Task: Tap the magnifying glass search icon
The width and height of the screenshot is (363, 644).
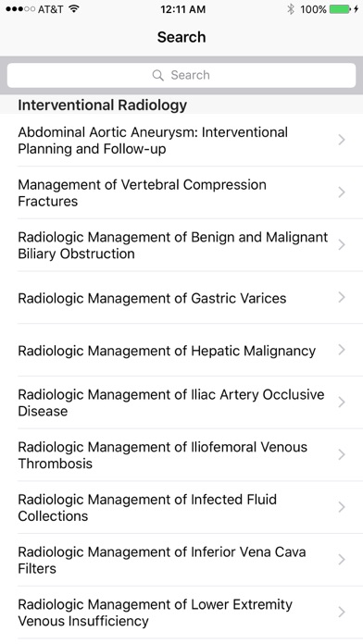Action: coord(157,75)
